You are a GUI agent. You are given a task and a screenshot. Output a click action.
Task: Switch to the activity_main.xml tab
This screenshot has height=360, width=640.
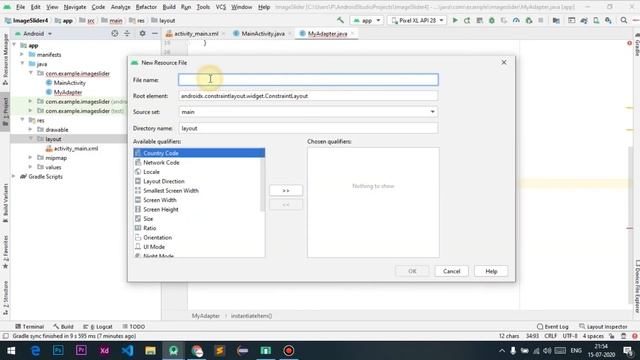tap(196, 33)
